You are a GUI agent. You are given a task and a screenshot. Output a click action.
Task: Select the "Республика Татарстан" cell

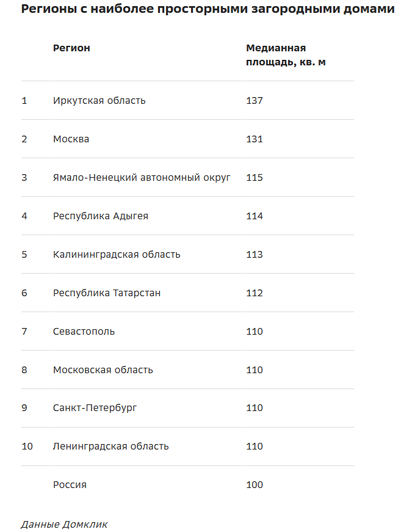point(107,293)
